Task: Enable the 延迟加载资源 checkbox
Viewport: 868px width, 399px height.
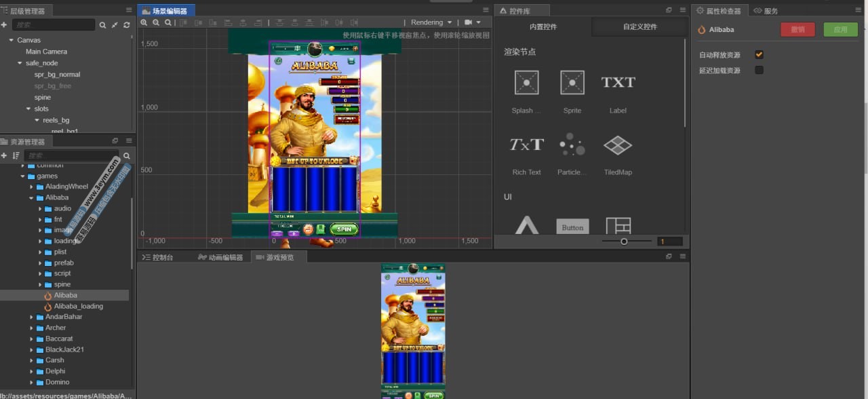Action: [759, 70]
